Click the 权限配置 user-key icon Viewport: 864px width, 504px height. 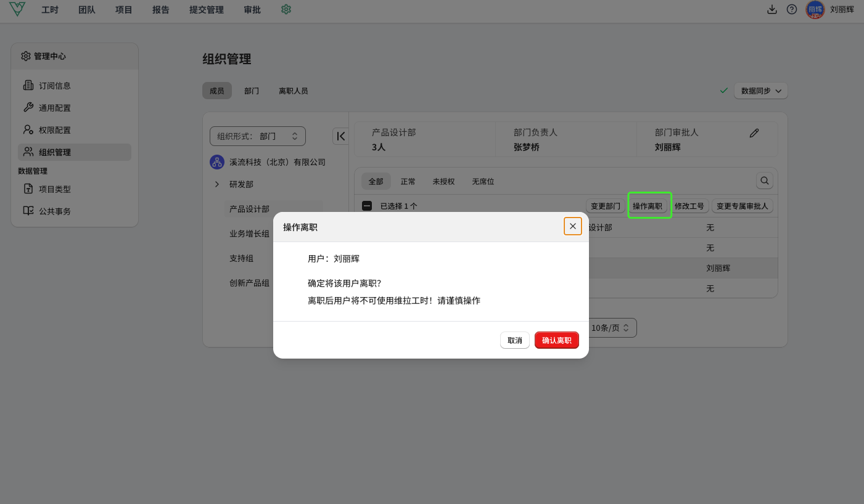pyautogui.click(x=28, y=129)
